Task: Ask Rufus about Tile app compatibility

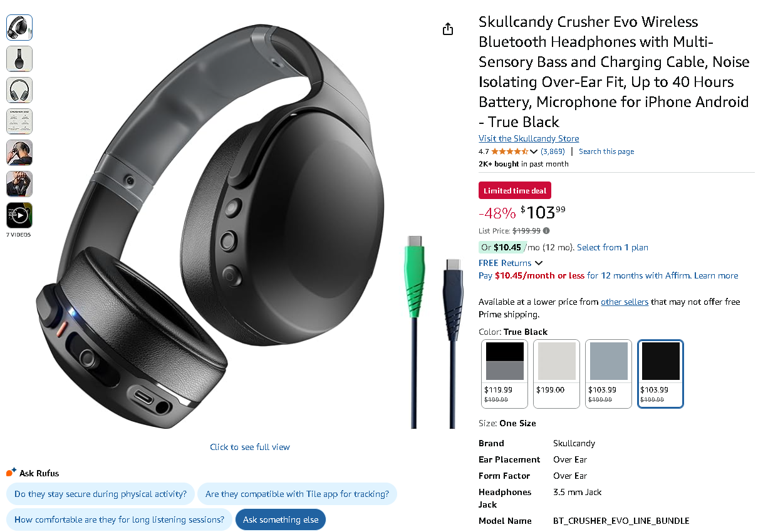Action: (x=297, y=494)
